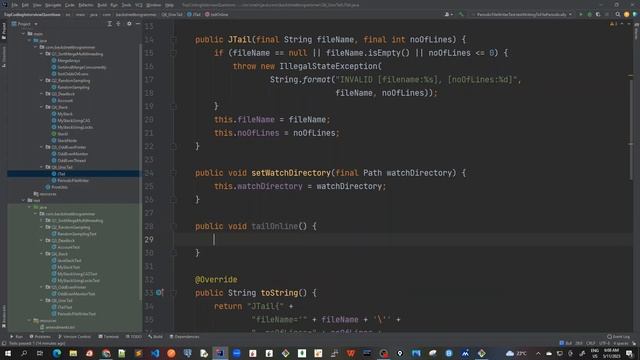Open the Build tool window tab
The width and height of the screenshot is (640, 360).
[x=156, y=337]
